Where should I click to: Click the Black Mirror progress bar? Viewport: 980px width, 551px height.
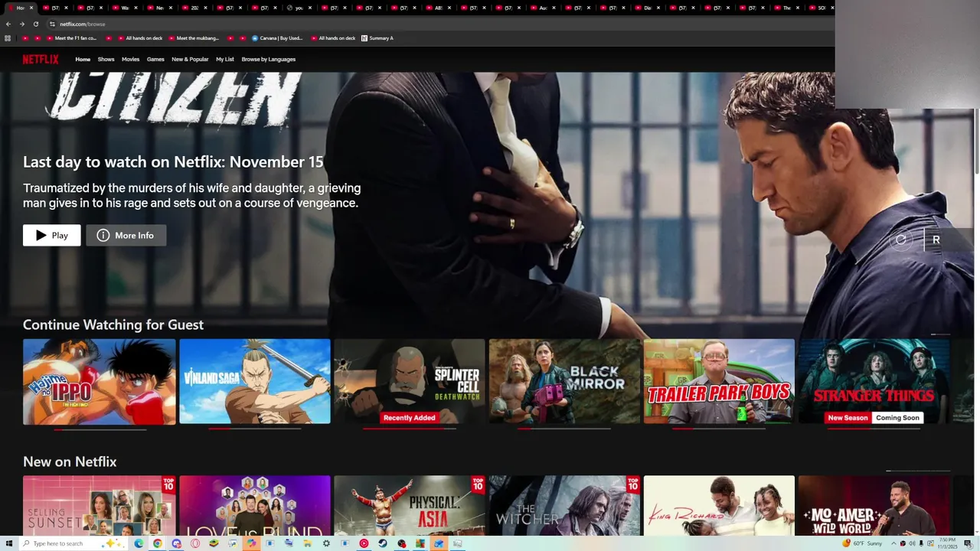click(x=564, y=429)
